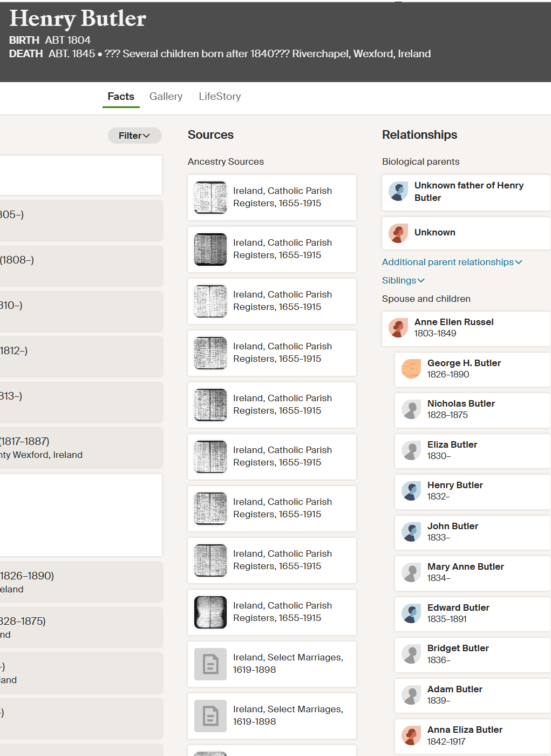Switch to the Gallery tab
Screen dimensions: 551x756
point(166,96)
